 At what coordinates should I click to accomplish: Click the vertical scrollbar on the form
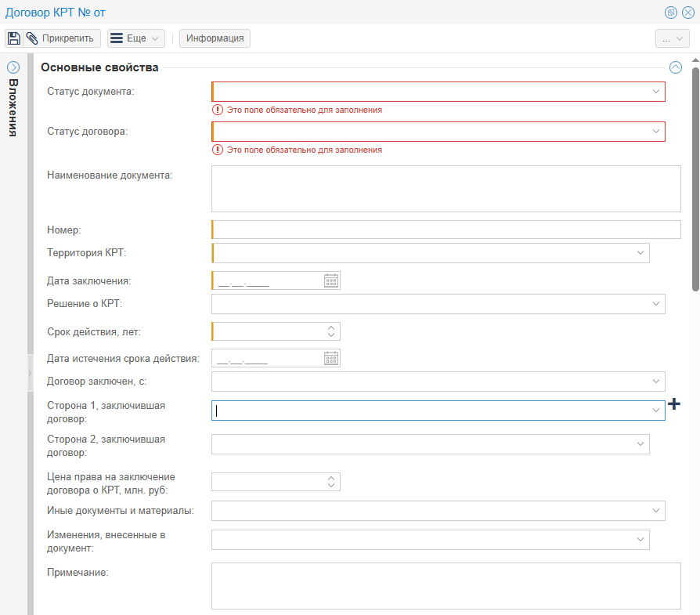pyautogui.click(x=695, y=180)
